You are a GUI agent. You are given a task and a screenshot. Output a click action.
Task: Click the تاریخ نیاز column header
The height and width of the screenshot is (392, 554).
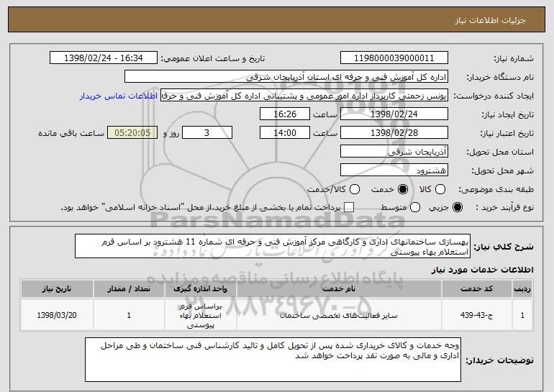coord(57,289)
